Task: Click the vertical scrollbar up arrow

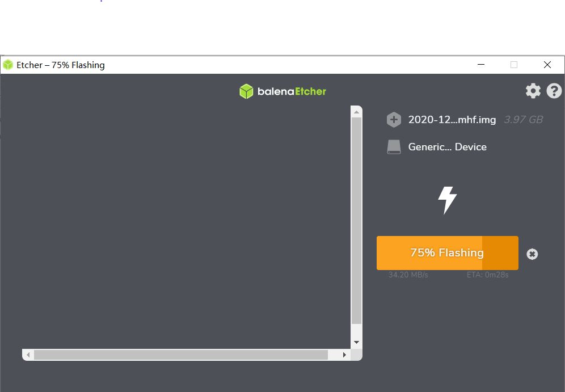Action: pyautogui.click(x=356, y=112)
